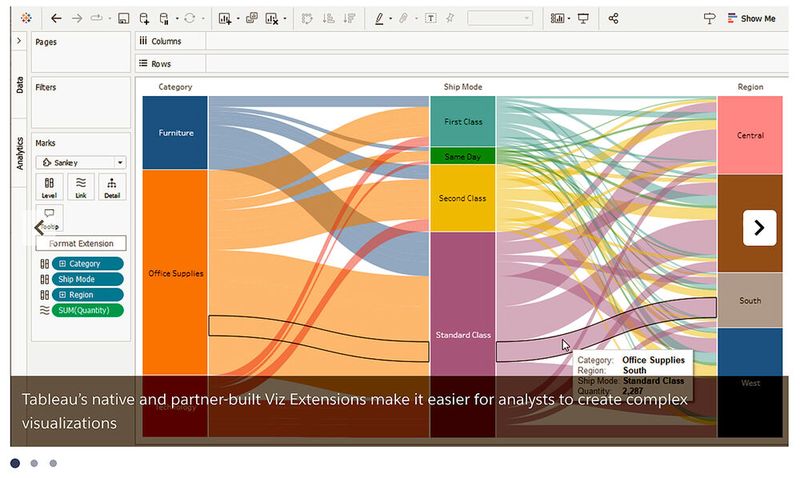Viewport: 800px width, 478px height.
Task: Click the Group Members paperclip icon
Action: [403, 19]
